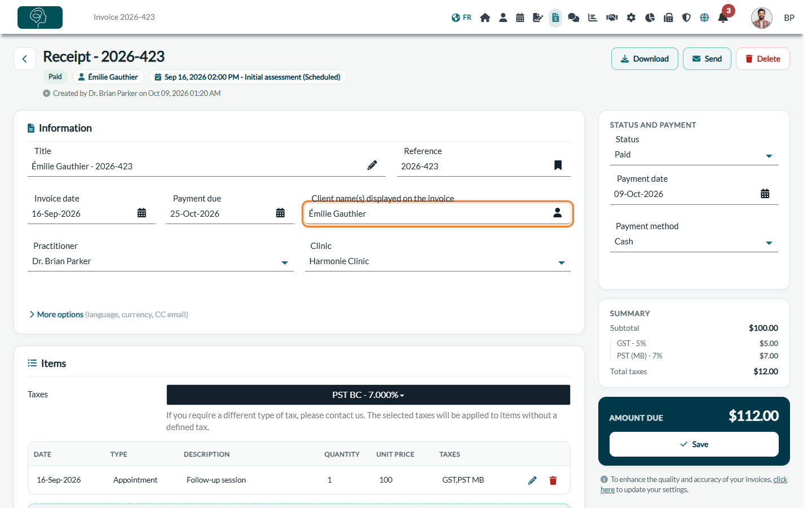This screenshot has height=508, width=812.
Task: Edit the Follow-up session item row
Action: pyautogui.click(x=532, y=480)
